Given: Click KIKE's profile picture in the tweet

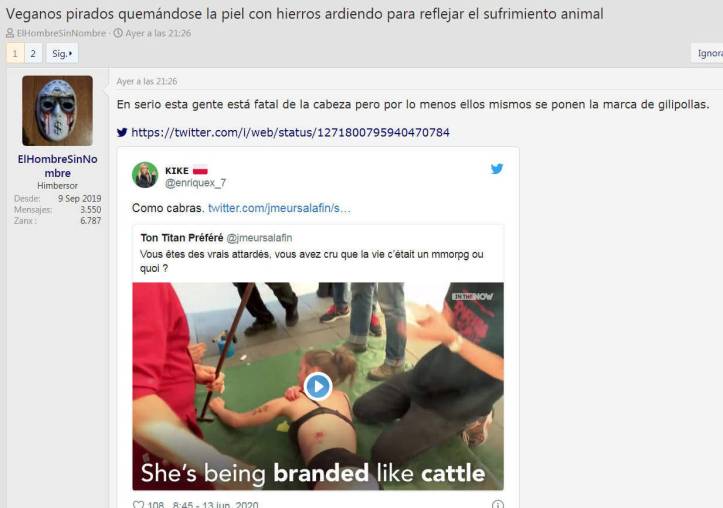Looking at the screenshot, I should click(145, 175).
